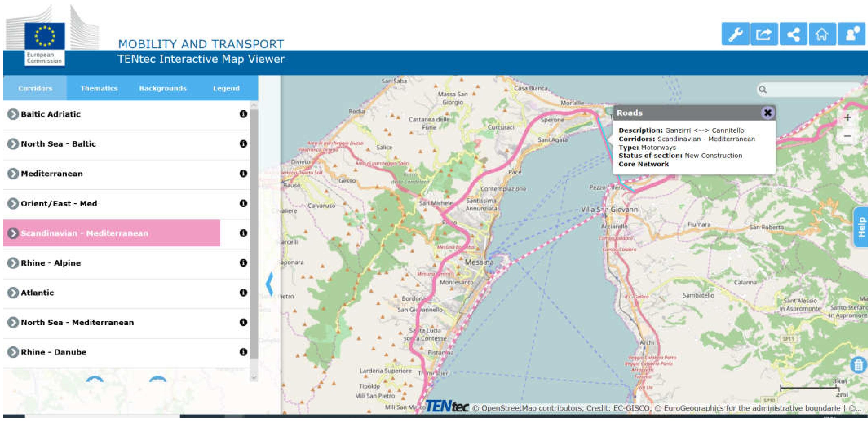Screen dimensions: 868x421
Task: Click Messina city label on map
Action: 479,262
